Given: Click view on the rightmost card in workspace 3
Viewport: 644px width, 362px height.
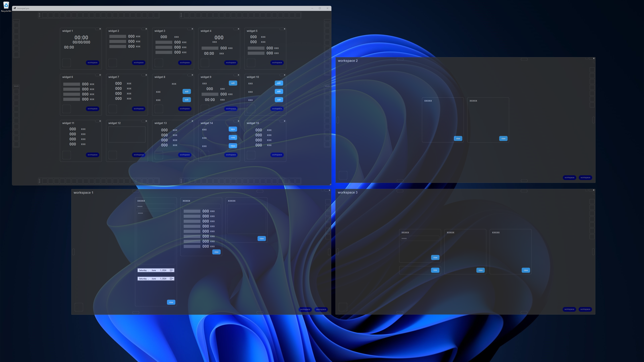Looking at the screenshot, I should (526, 270).
